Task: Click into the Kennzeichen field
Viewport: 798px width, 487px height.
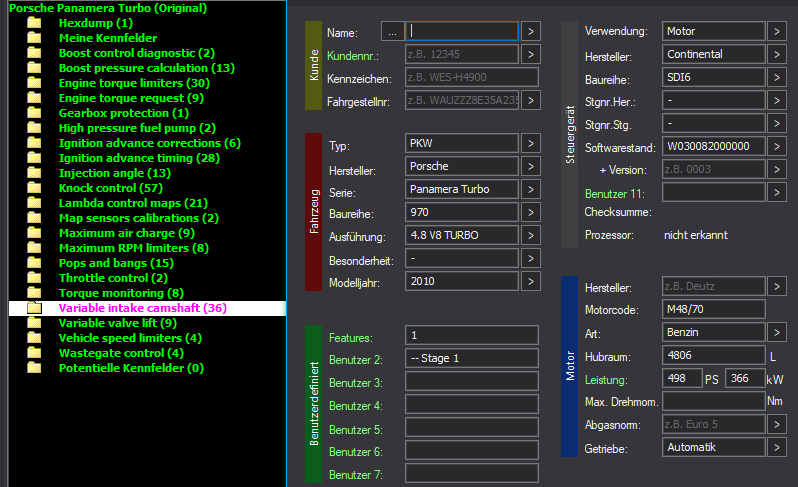Action: point(472,77)
